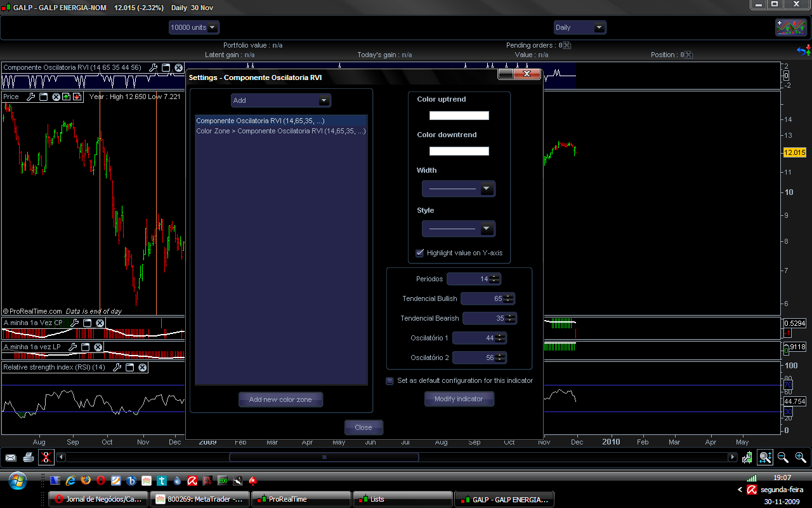Image resolution: width=812 pixels, height=508 pixels.
Task: Remove the A minha 1a Vez CP indicator
Action: pyautogui.click(x=100, y=323)
